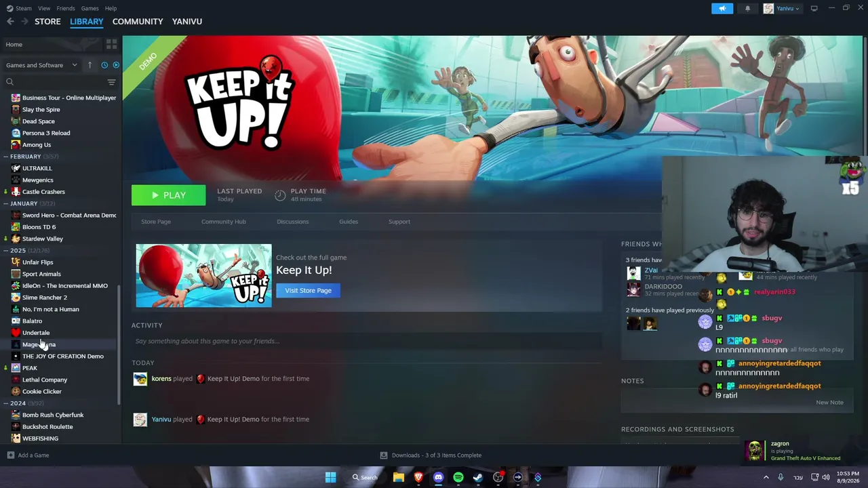Screen dimensions: 868x488
Task: Go forward with the right navigation arrow
Action: coord(25,22)
